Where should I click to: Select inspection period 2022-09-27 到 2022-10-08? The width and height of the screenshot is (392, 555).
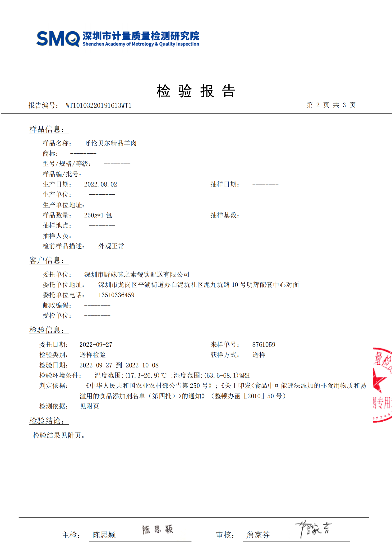119,365
